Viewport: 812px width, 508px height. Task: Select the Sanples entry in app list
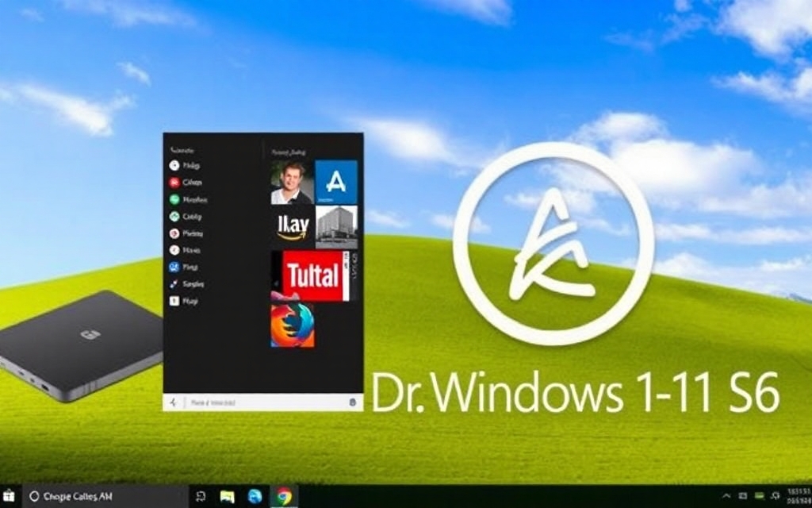pyautogui.click(x=186, y=284)
